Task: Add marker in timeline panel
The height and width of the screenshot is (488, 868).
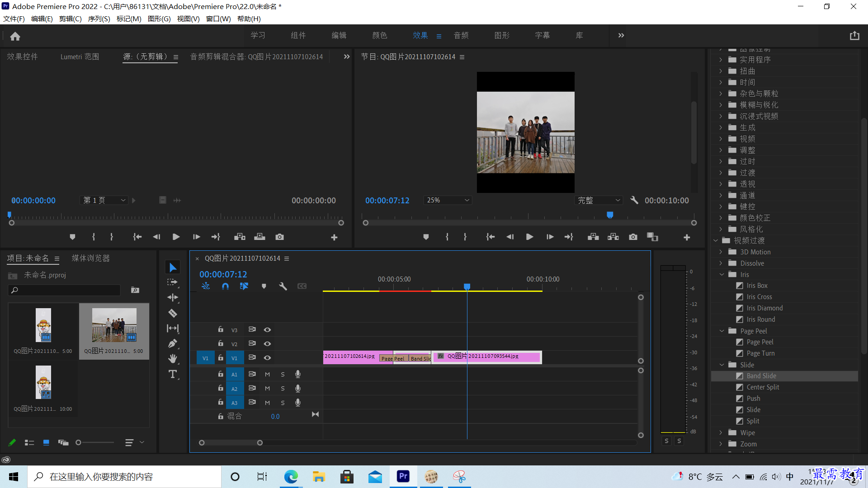Action: [264, 286]
